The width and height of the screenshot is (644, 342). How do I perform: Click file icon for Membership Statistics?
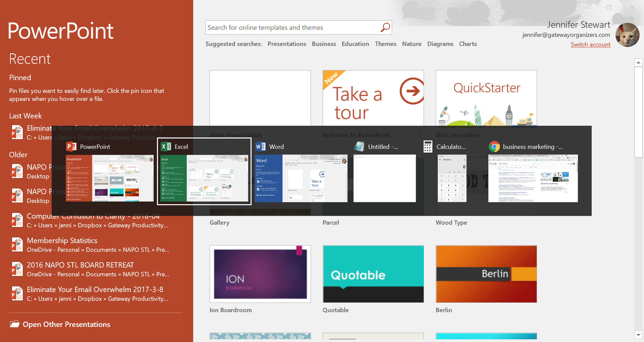coord(17,245)
